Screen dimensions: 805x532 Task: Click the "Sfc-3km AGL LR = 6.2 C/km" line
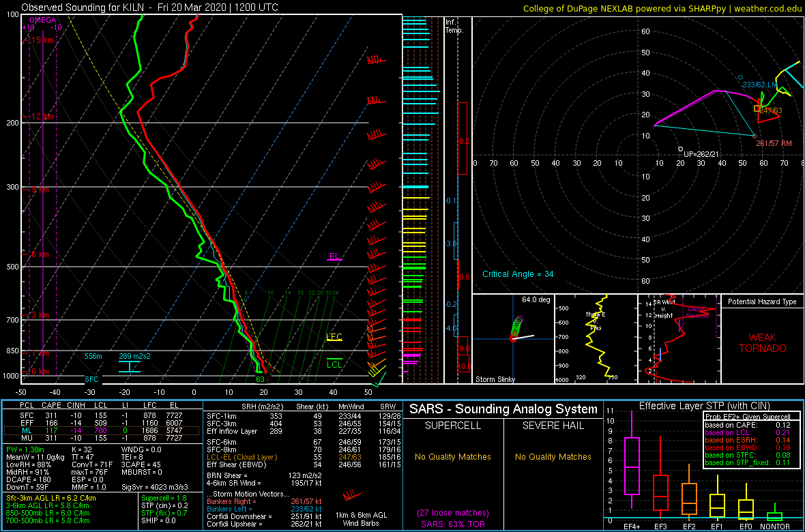pos(50,498)
